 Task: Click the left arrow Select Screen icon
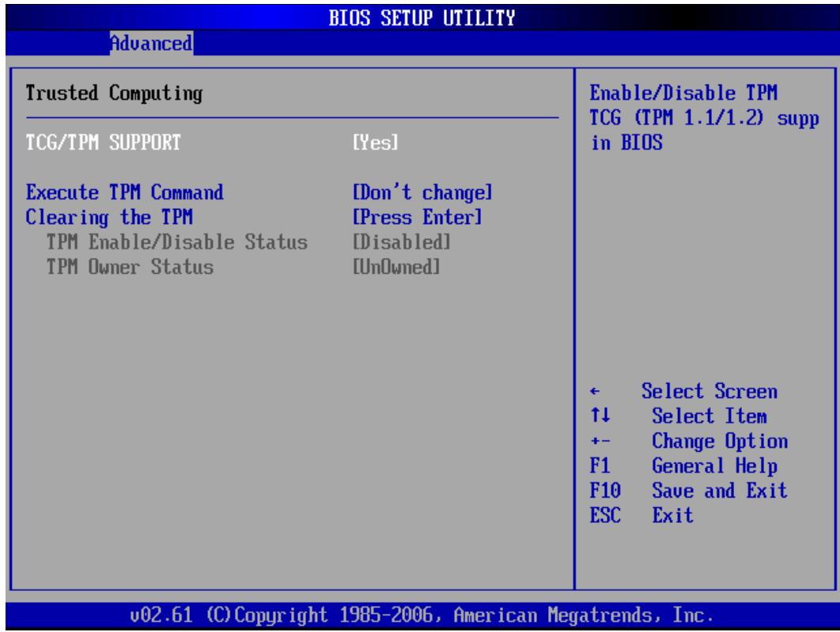tap(595, 392)
